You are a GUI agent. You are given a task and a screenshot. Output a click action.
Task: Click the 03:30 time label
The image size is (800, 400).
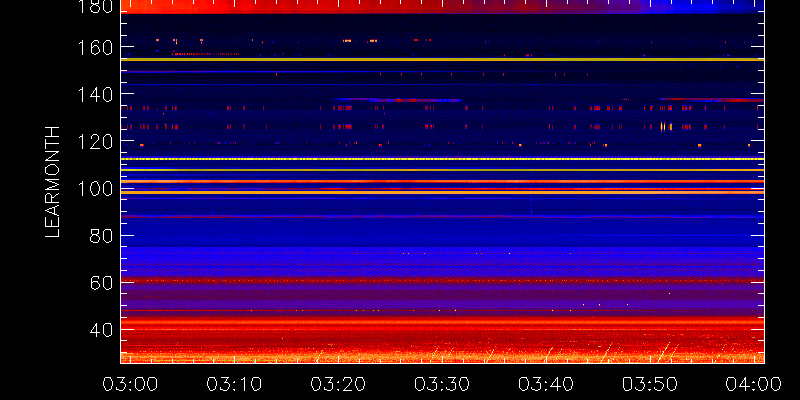click(x=441, y=384)
